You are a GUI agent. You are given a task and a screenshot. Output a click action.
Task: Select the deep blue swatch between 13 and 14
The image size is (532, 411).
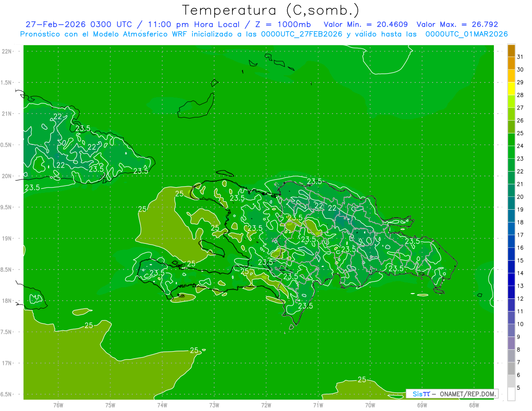click(x=511, y=279)
